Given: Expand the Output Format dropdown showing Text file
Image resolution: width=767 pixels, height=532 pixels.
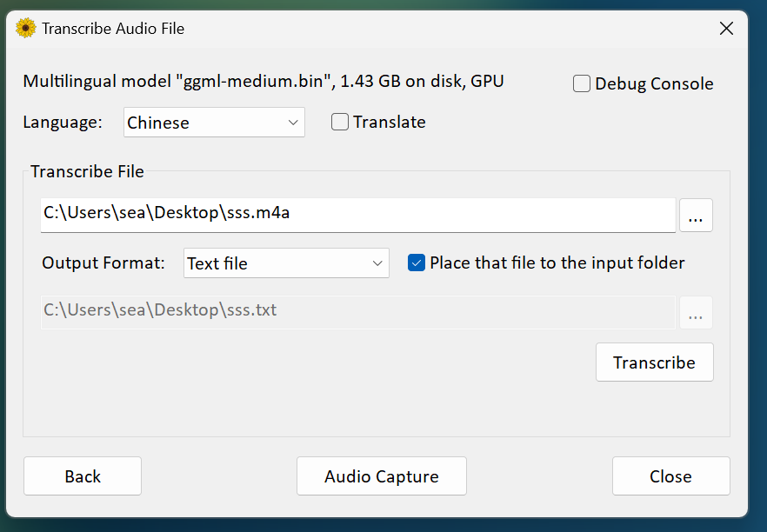Looking at the screenshot, I should [286, 263].
